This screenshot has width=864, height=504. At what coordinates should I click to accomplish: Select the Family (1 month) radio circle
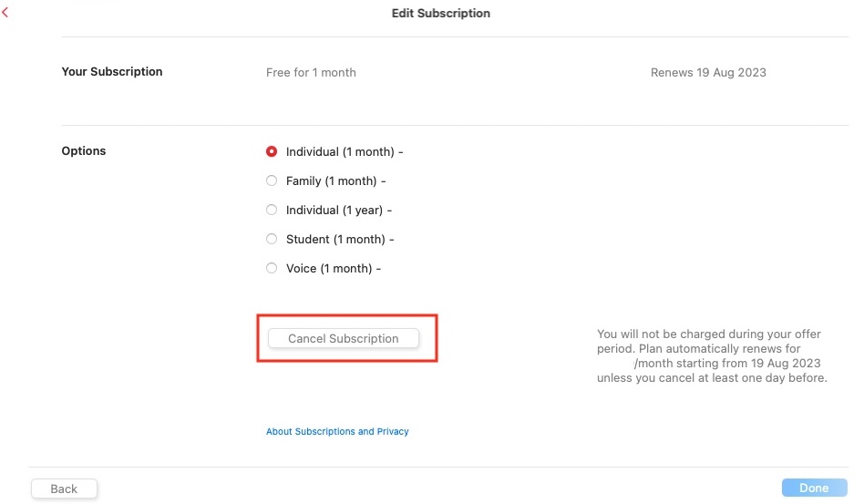coord(272,180)
